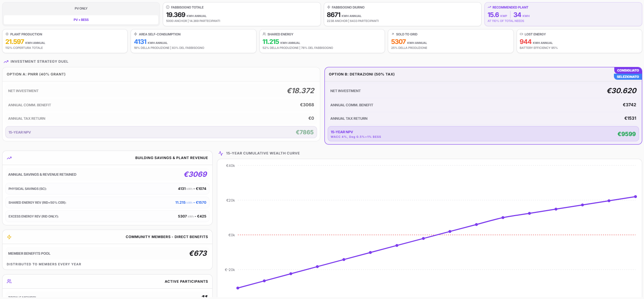Choose Option A: PNRR (40% Grant) card
644x299 pixels.
click(161, 104)
